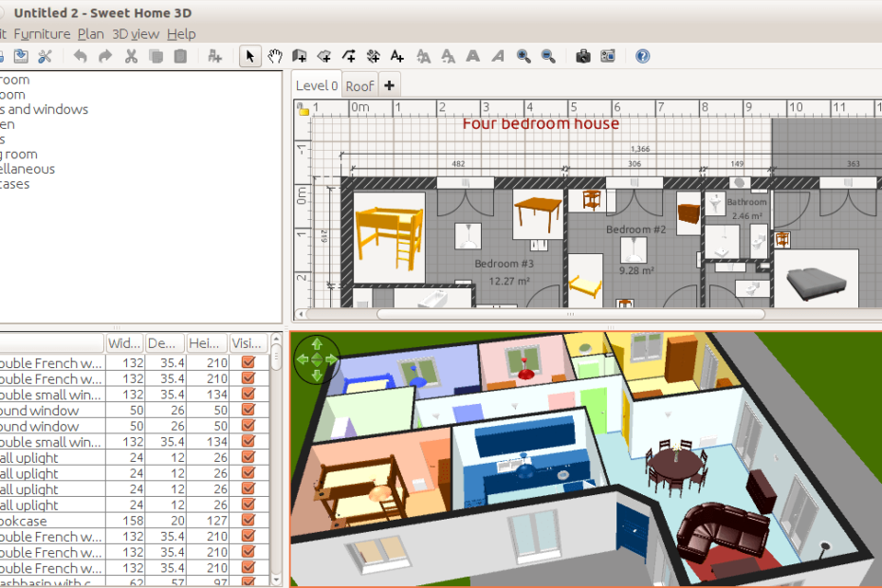Image resolution: width=882 pixels, height=588 pixels.
Task: Redo the last undone action
Action: 105,56
